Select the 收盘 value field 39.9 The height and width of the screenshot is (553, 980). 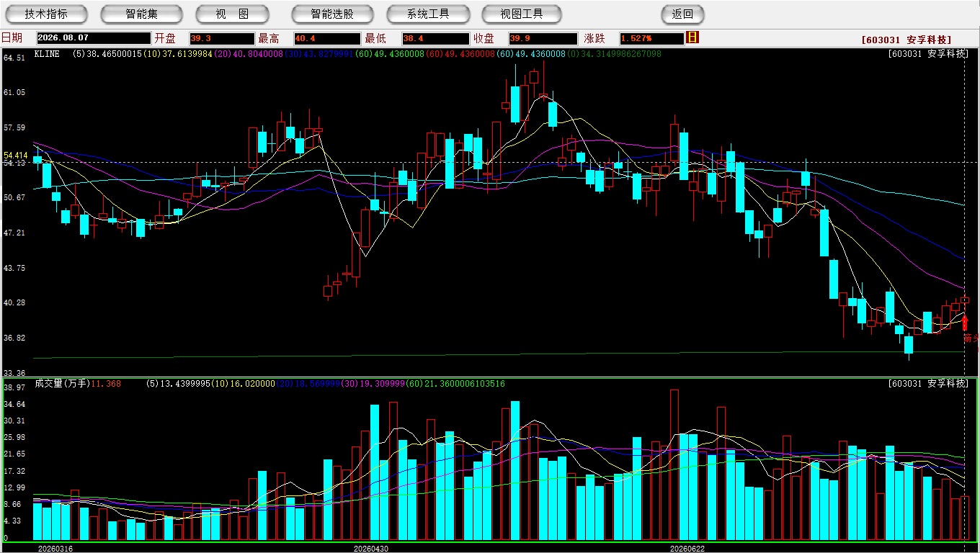click(543, 39)
